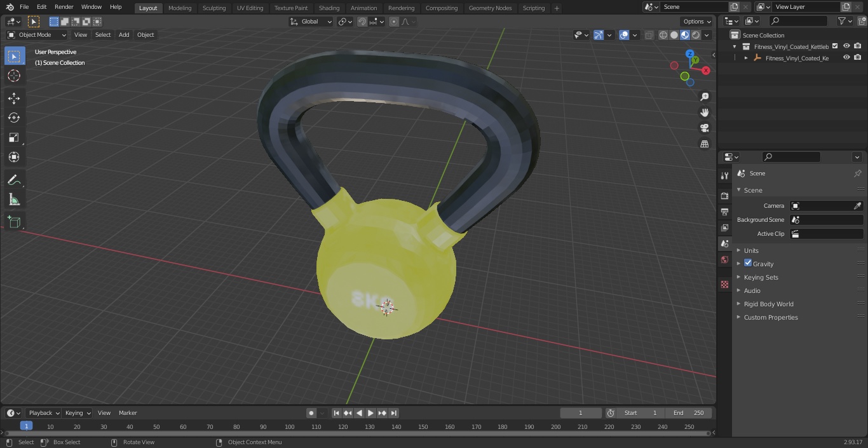The height and width of the screenshot is (448, 868).
Task: Open Global transform orientation dropdown
Action: (311, 22)
